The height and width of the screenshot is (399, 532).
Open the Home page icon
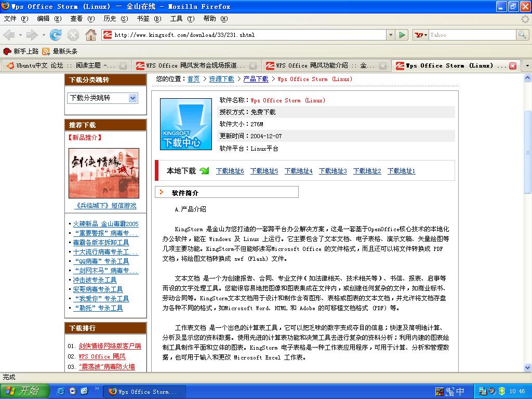(x=90, y=35)
